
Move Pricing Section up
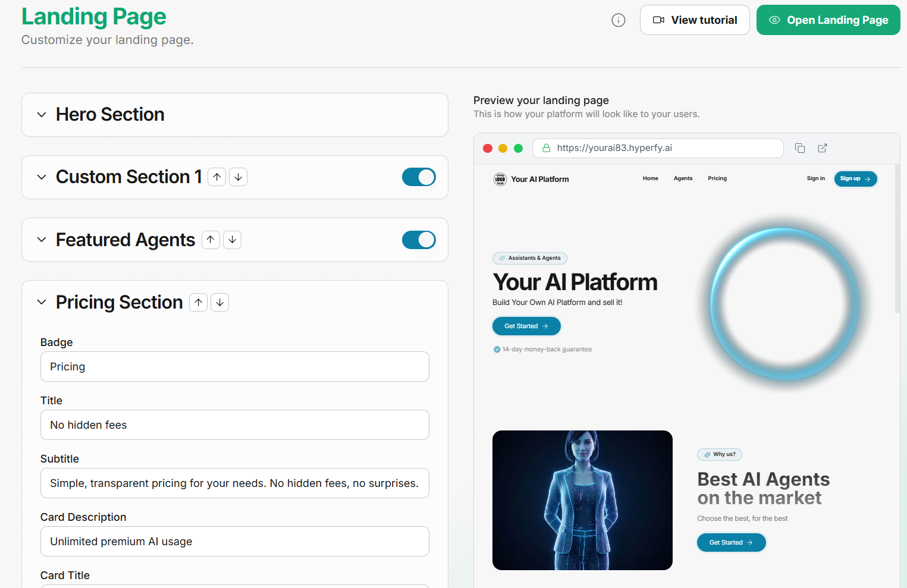pyautogui.click(x=199, y=302)
